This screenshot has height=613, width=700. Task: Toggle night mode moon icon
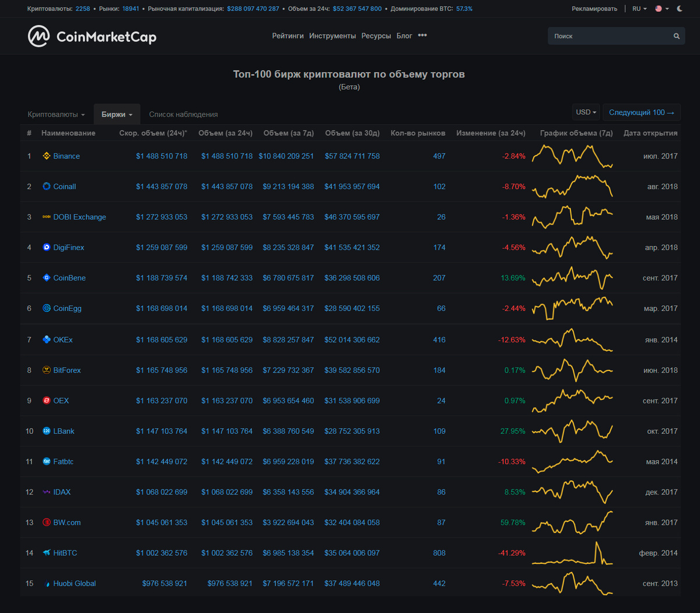pyautogui.click(x=680, y=9)
